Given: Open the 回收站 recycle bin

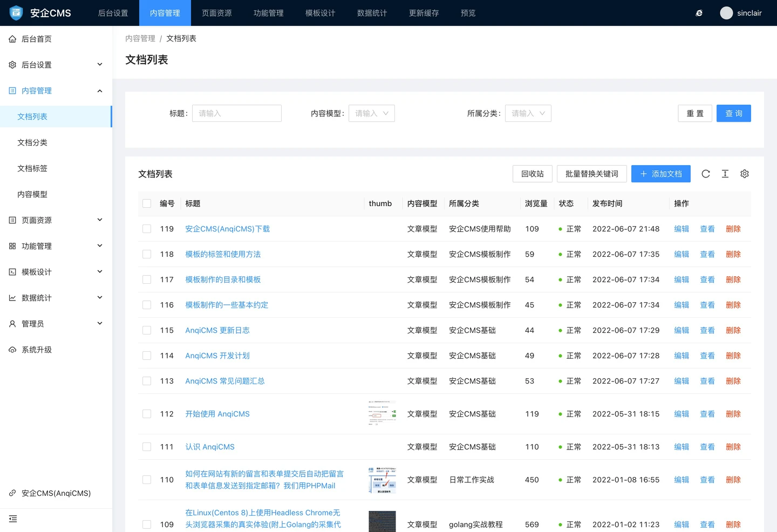Looking at the screenshot, I should (533, 174).
